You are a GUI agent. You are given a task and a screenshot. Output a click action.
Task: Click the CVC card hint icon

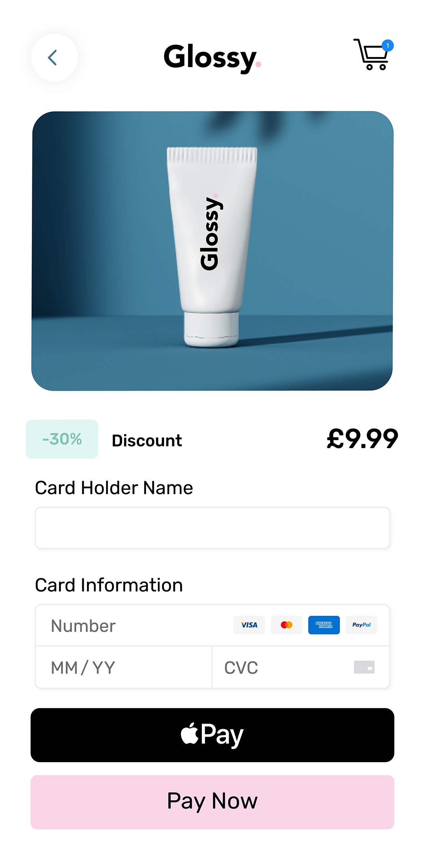coord(364,667)
